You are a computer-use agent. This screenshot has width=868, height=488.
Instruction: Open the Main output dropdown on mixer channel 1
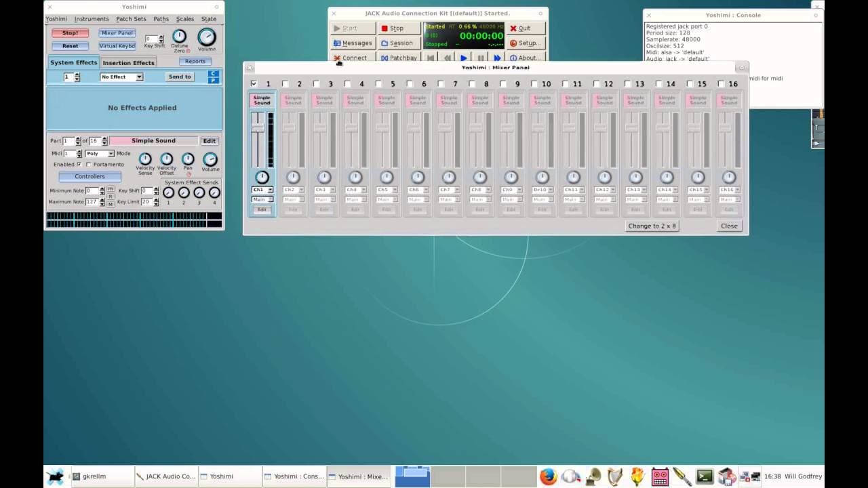[x=262, y=199]
